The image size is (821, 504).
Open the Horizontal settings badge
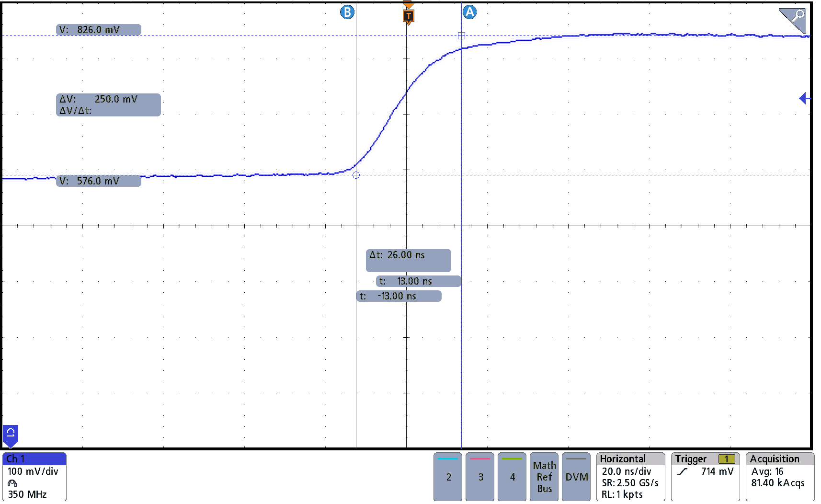(630, 477)
